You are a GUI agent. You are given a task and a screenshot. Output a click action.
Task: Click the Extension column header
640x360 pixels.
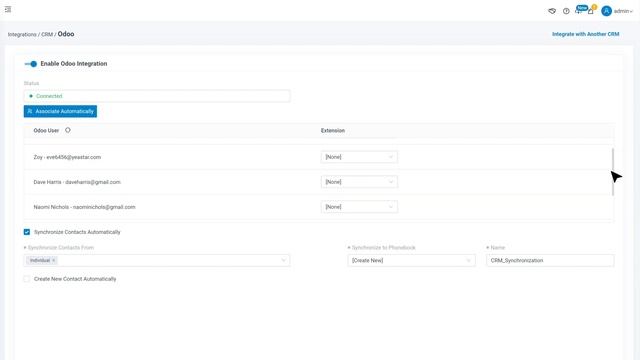click(333, 131)
